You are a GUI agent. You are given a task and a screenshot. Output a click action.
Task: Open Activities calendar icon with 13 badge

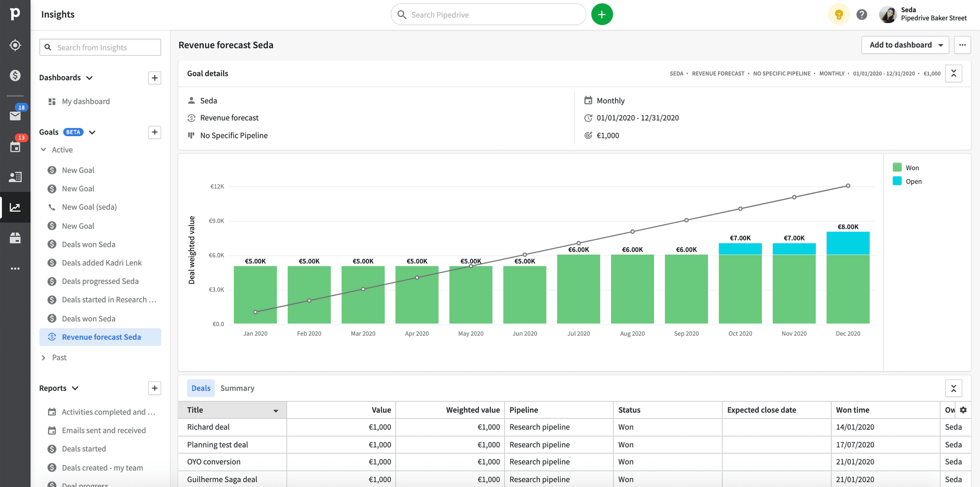[x=15, y=147]
